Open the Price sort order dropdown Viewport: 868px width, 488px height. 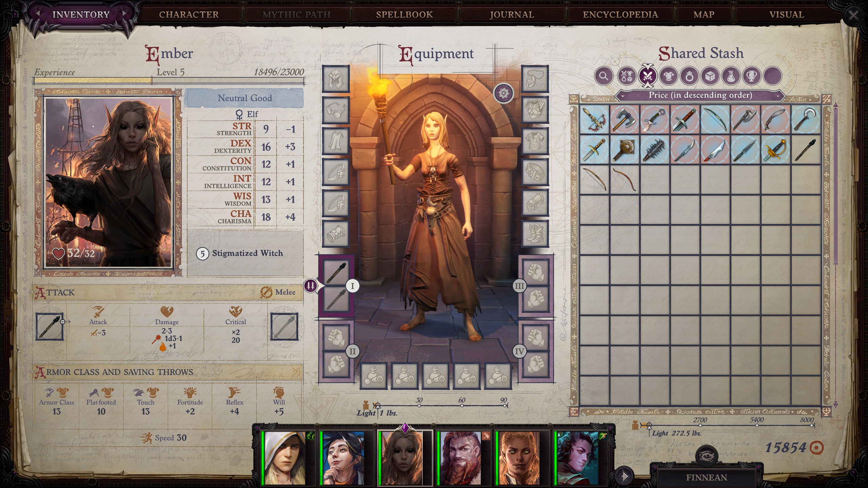pos(700,95)
